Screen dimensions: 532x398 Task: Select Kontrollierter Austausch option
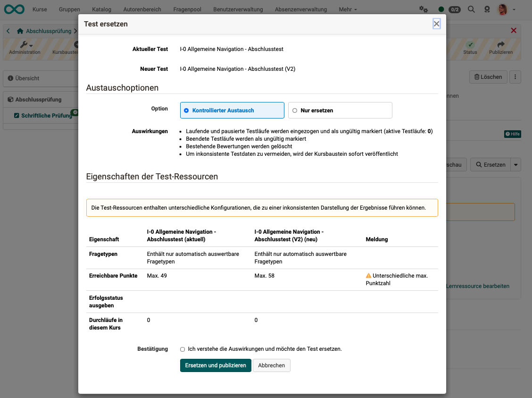click(232, 110)
